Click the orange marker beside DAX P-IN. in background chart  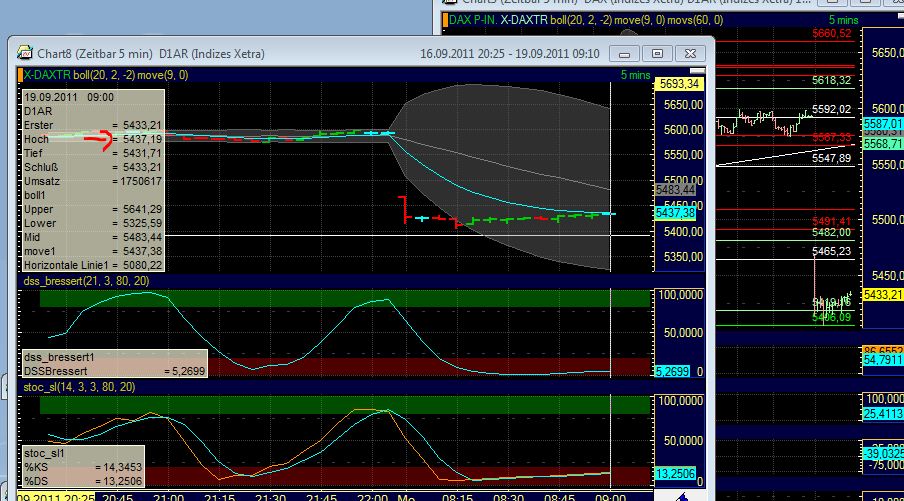click(445, 20)
